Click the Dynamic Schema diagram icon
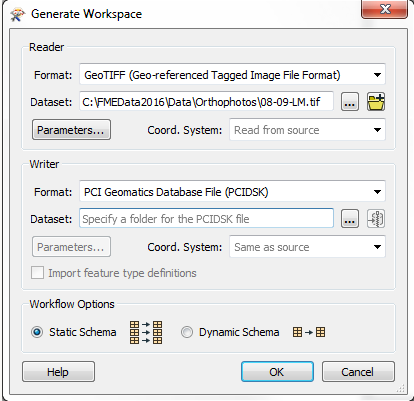This screenshot has height=401, width=414. [309, 332]
